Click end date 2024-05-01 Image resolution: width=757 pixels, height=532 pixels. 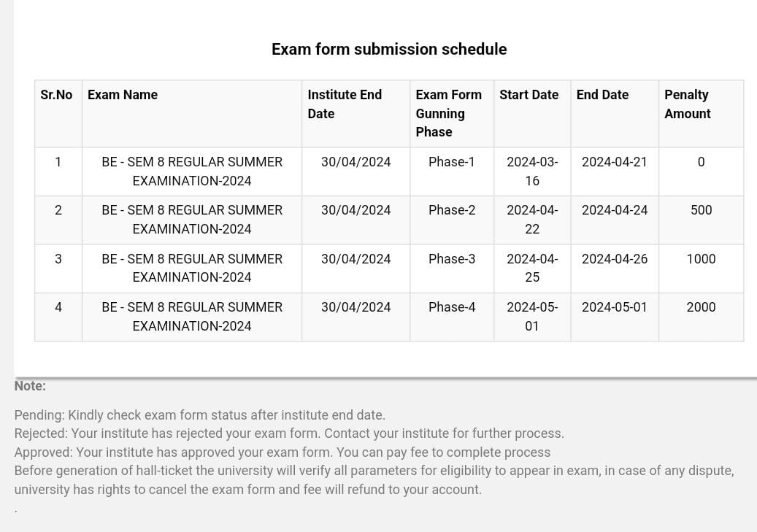coord(615,307)
